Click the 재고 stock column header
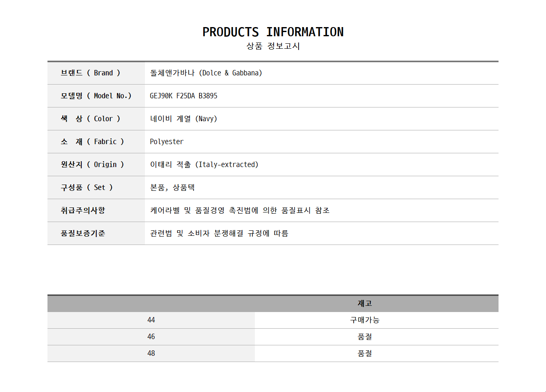This screenshot has width=546, height=392. click(x=364, y=304)
